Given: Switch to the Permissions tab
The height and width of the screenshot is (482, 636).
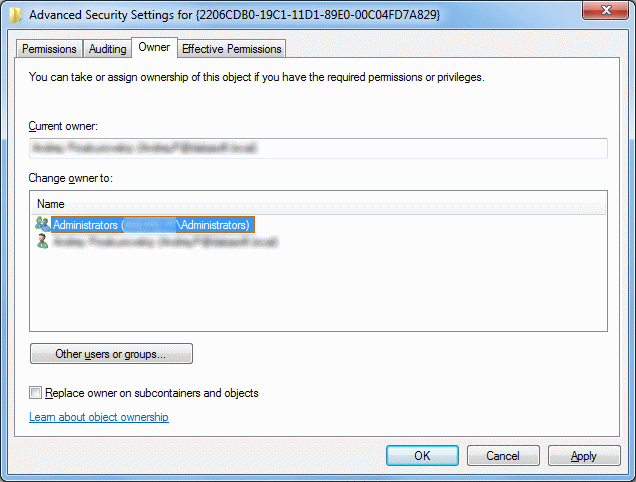Looking at the screenshot, I should [49, 49].
